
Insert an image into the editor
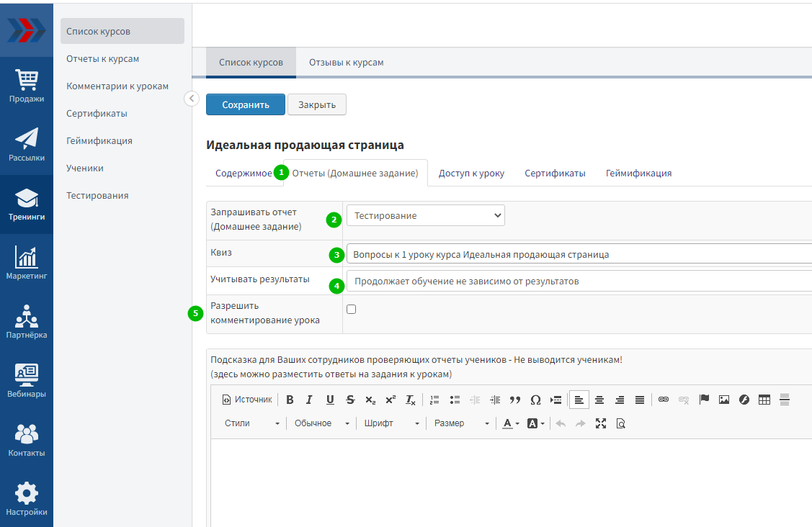point(724,400)
